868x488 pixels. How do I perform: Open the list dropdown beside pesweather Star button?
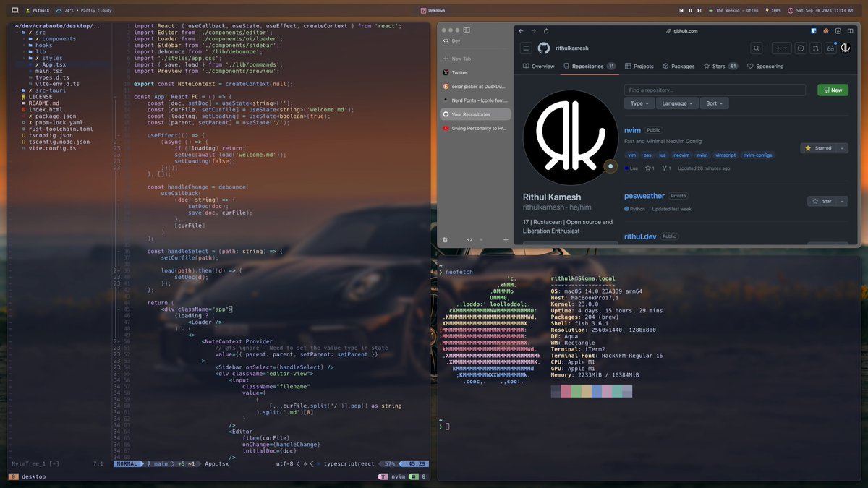pos(843,201)
